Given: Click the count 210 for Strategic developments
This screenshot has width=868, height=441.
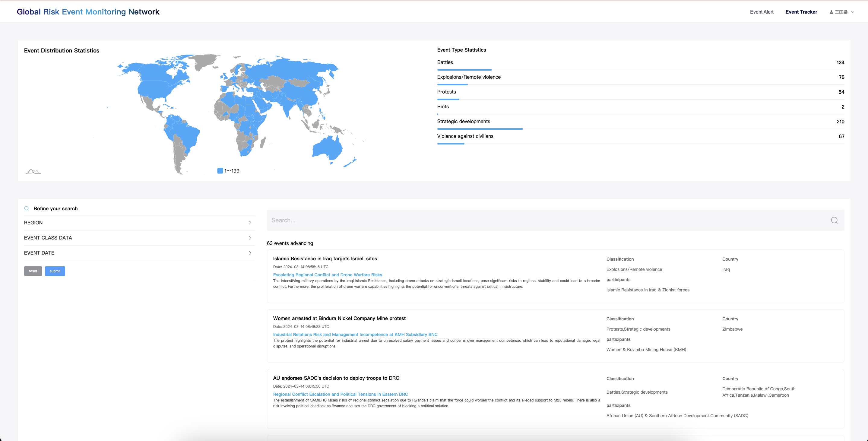Looking at the screenshot, I should click(840, 122).
